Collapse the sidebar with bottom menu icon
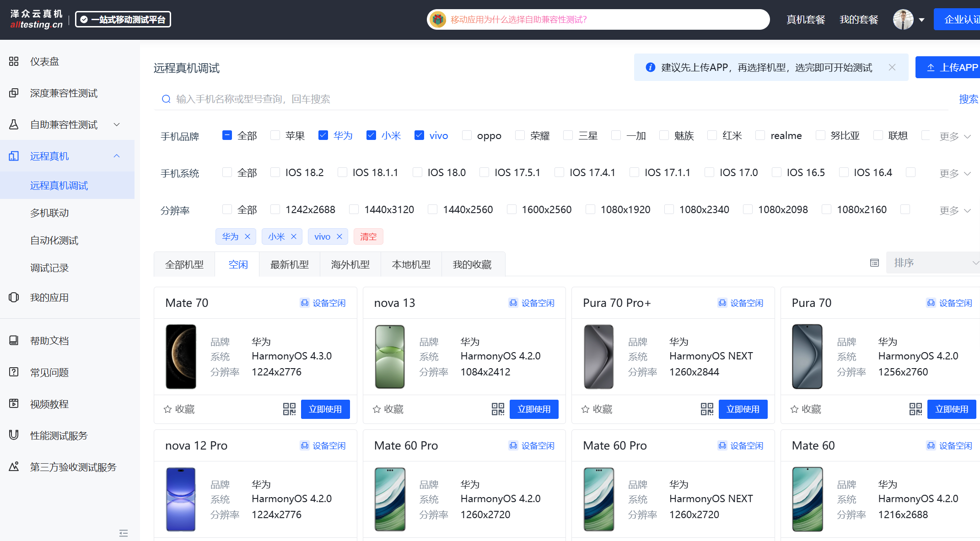 coord(124,533)
